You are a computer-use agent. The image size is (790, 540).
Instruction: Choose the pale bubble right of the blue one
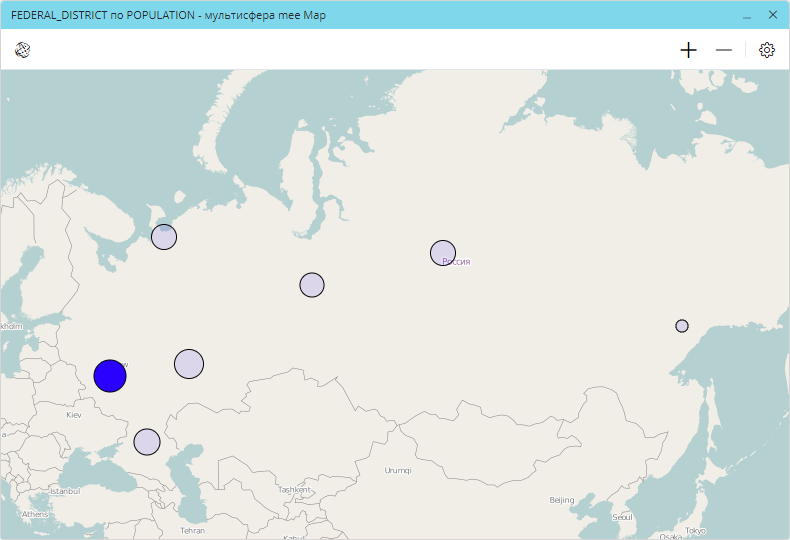tap(189, 364)
